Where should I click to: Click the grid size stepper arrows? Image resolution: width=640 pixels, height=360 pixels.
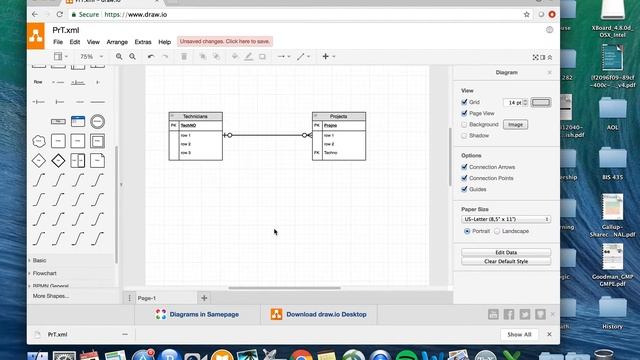tap(525, 102)
